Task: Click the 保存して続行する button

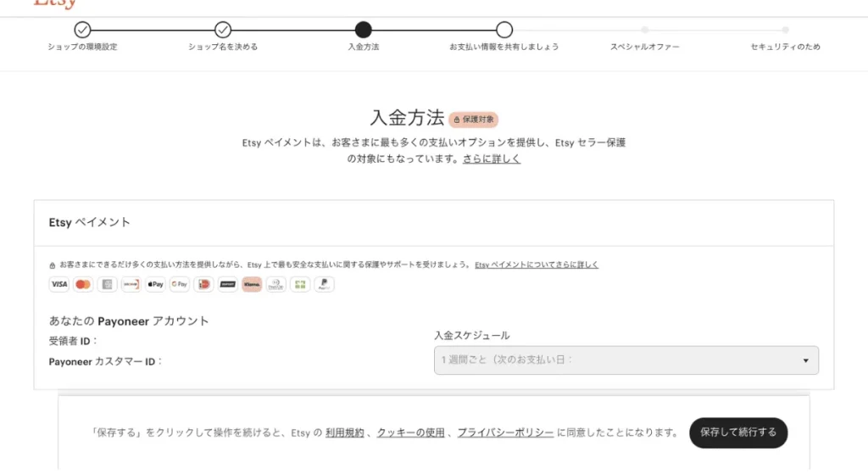Action: (x=738, y=432)
